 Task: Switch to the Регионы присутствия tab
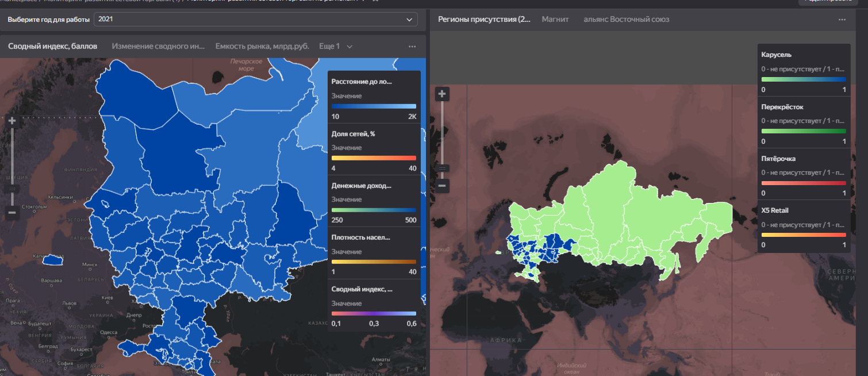484,19
